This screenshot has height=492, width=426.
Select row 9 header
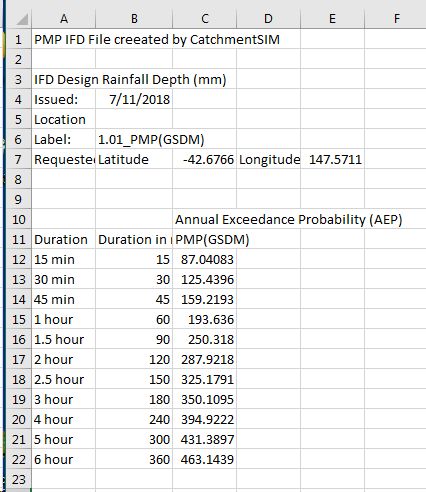[x=19, y=199]
